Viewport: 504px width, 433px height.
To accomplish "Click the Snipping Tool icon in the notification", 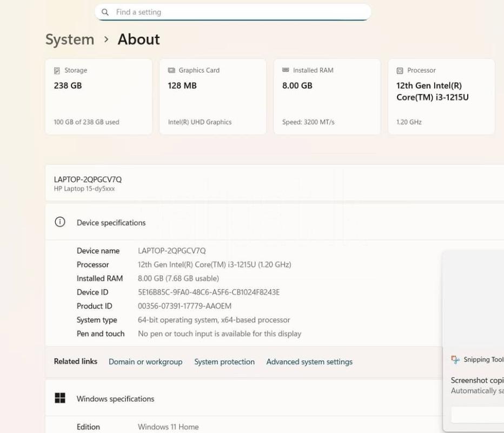I will point(455,359).
